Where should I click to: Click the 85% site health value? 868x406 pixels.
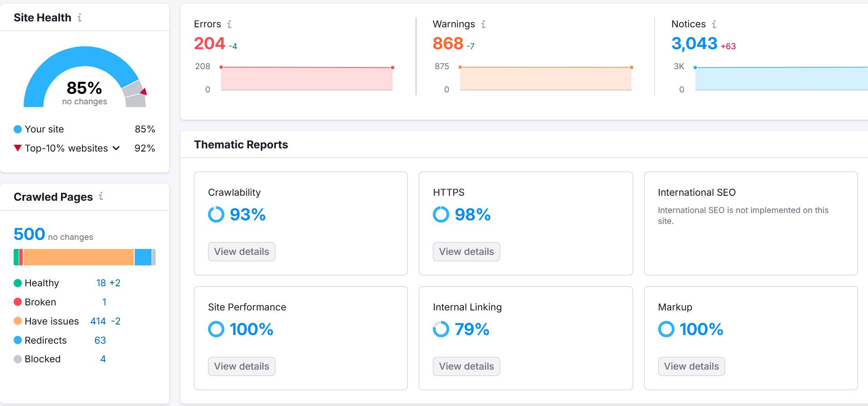(84, 87)
